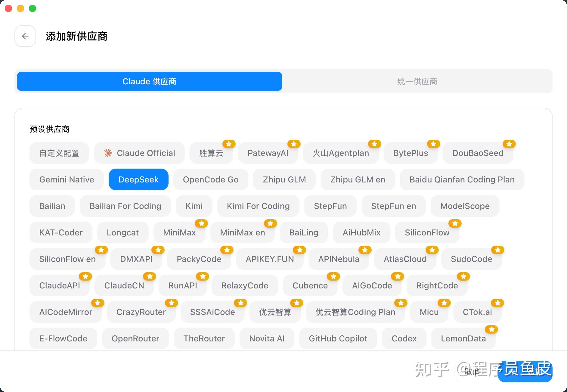The width and height of the screenshot is (567, 392).
Task: Click the star badge on SudoCode
Action: 498,250
